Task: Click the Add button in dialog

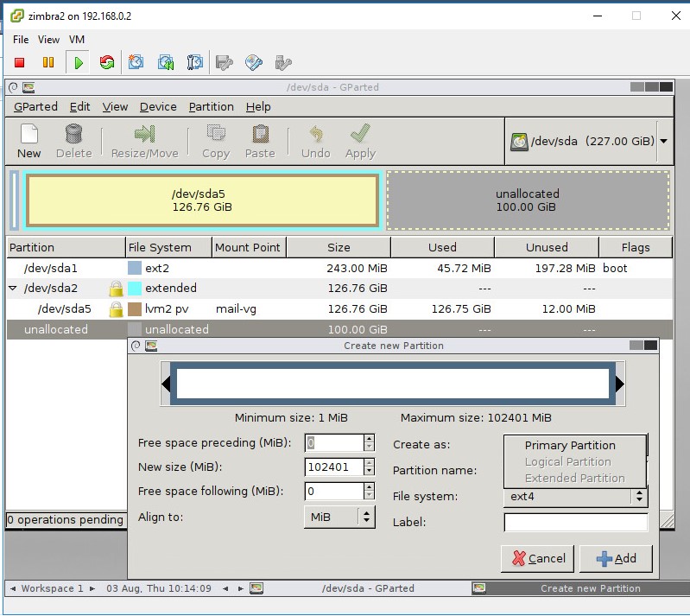Action: (616, 558)
